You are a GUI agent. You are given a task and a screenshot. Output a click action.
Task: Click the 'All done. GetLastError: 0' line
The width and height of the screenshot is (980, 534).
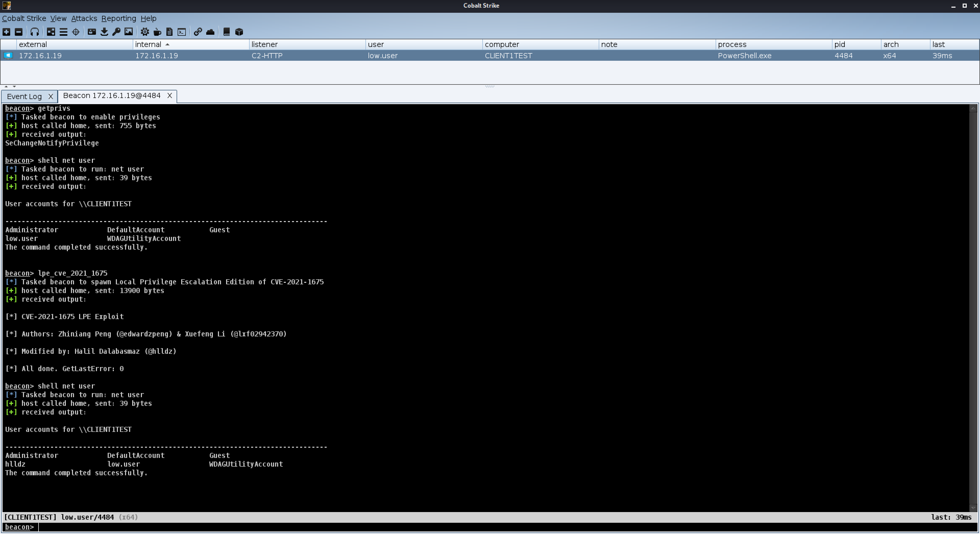(x=64, y=369)
